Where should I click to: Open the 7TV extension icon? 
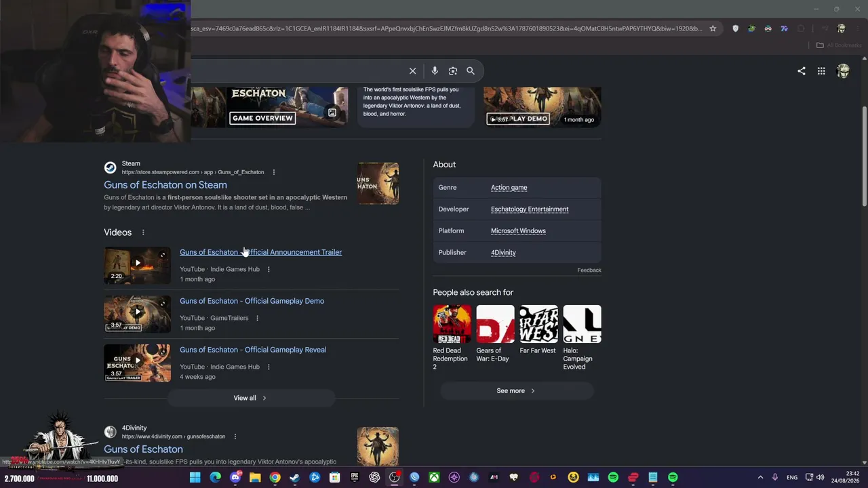[784, 28]
